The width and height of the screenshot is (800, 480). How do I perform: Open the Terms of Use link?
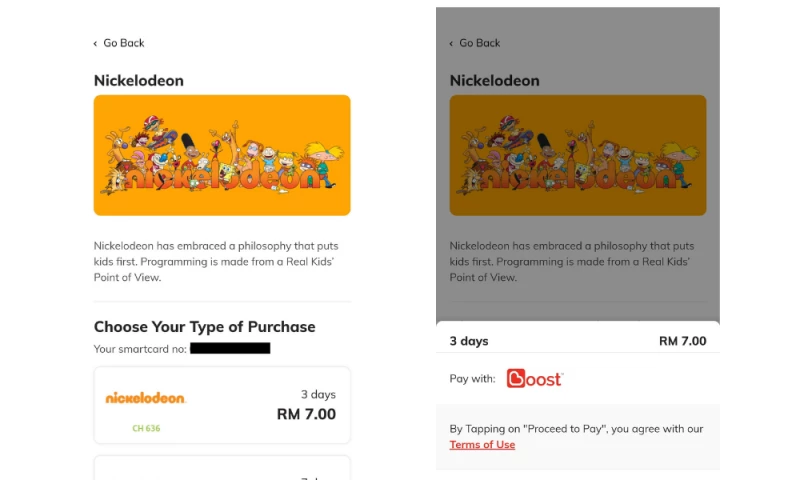482,445
